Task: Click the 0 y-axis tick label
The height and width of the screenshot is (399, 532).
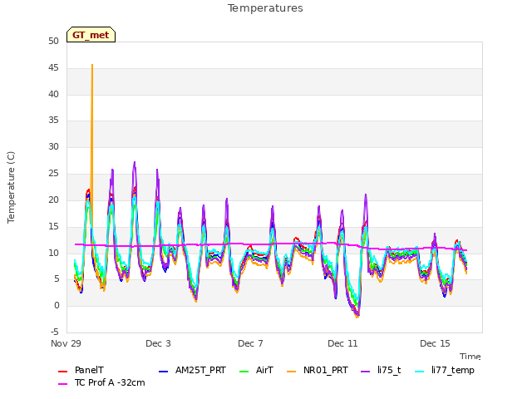Action: point(57,306)
